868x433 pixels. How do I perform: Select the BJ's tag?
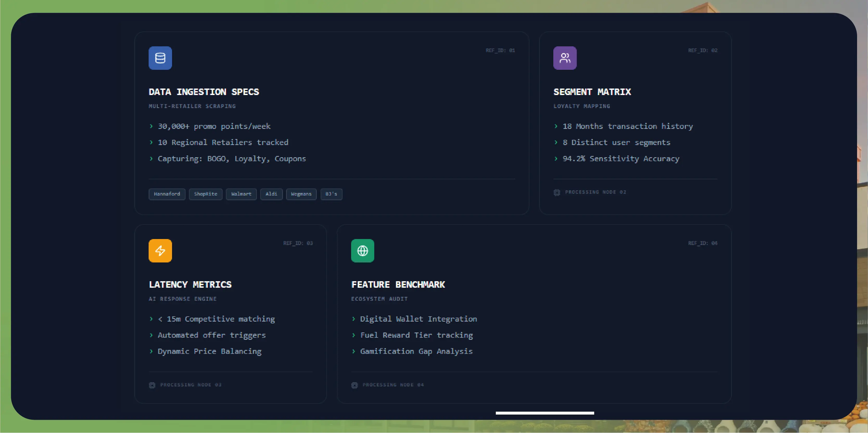[331, 194]
